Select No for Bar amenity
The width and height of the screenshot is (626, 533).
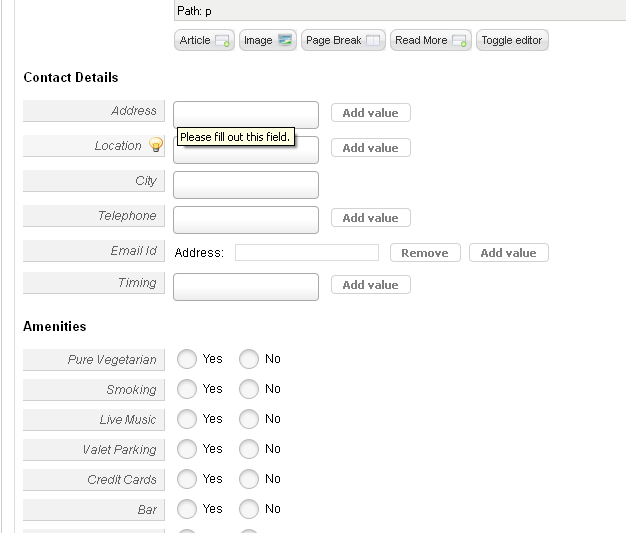point(249,509)
